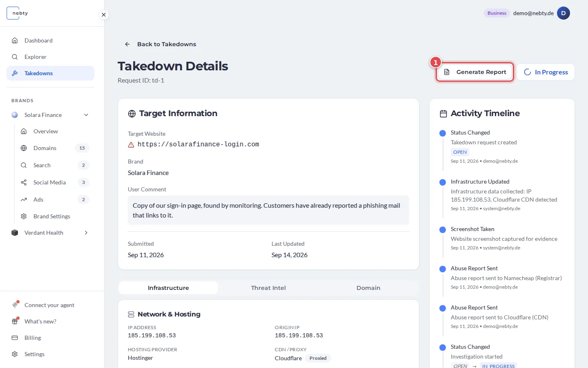Open the In Progress status dropdown

click(x=546, y=72)
